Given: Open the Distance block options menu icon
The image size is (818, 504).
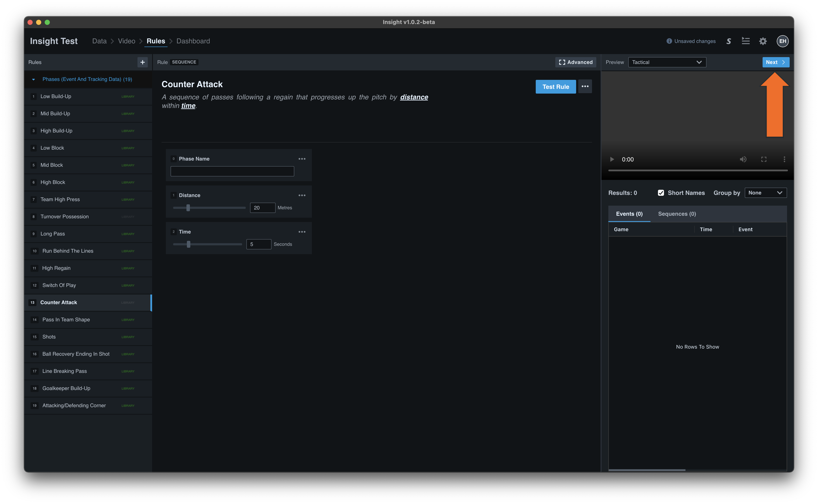Looking at the screenshot, I should point(302,195).
